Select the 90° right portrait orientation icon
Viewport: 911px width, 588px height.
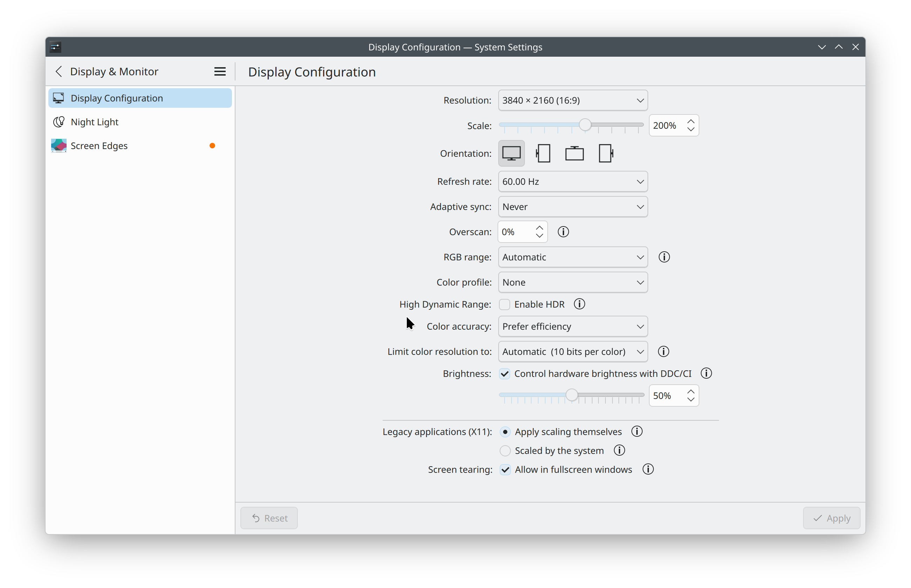click(606, 154)
